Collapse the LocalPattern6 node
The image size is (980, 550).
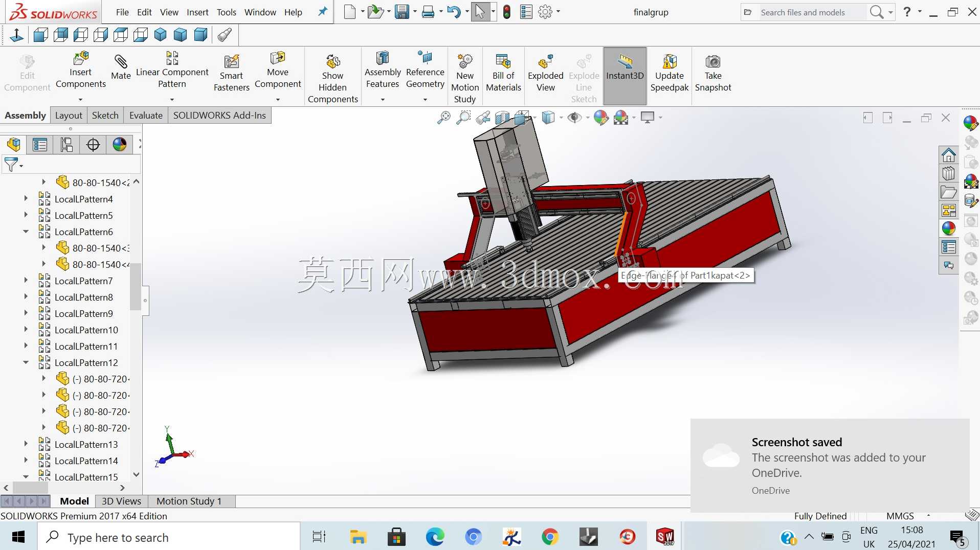(26, 232)
